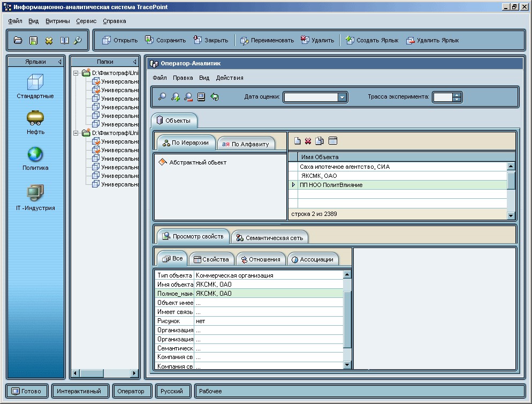This screenshot has height=404, width=532.
Task: Click the object list scrollbar down arrow
Action: [x=511, y=215]
